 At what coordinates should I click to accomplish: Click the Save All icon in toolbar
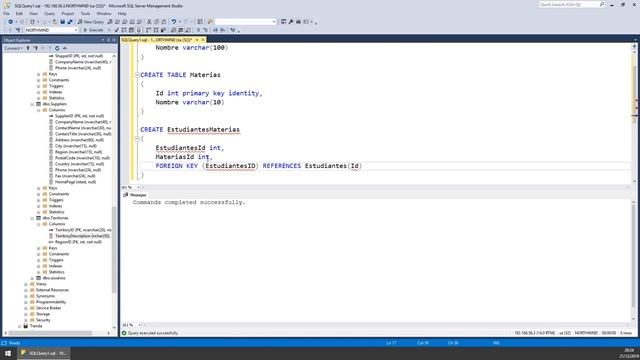click(x=70, y=22)
